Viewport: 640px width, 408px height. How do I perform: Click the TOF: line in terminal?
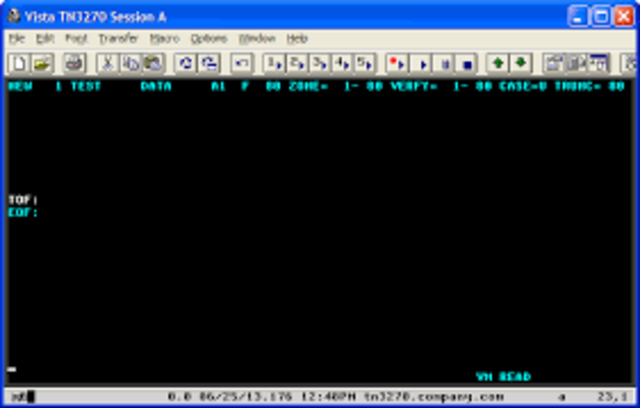pos(23,200)
